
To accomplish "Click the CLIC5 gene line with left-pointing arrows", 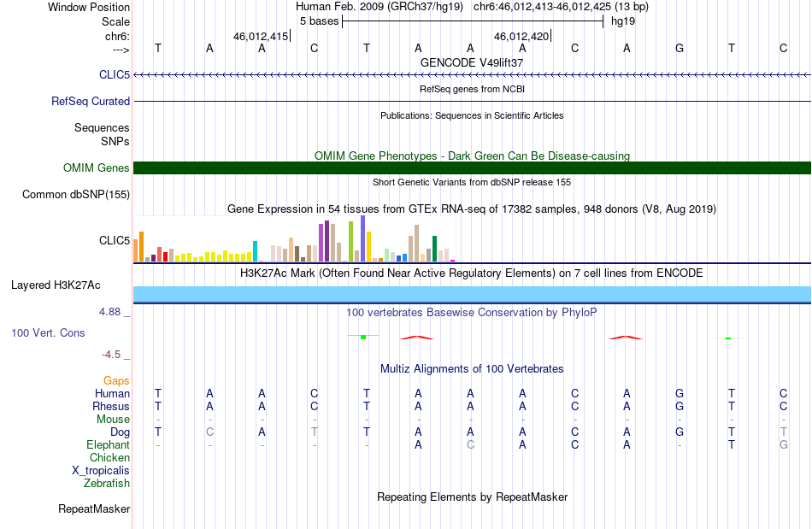I will (x=472, y=75).
